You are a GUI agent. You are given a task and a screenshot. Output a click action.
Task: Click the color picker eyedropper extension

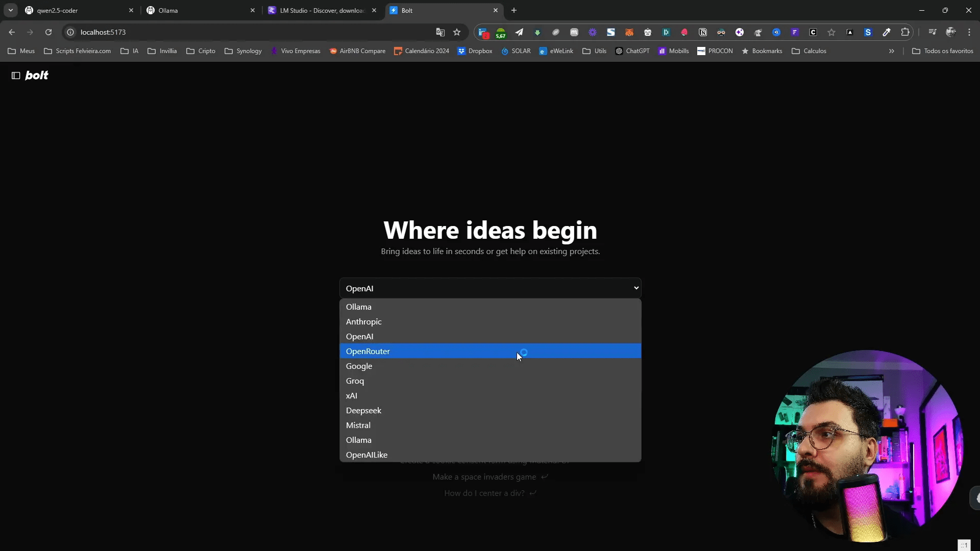coord(887,32)
